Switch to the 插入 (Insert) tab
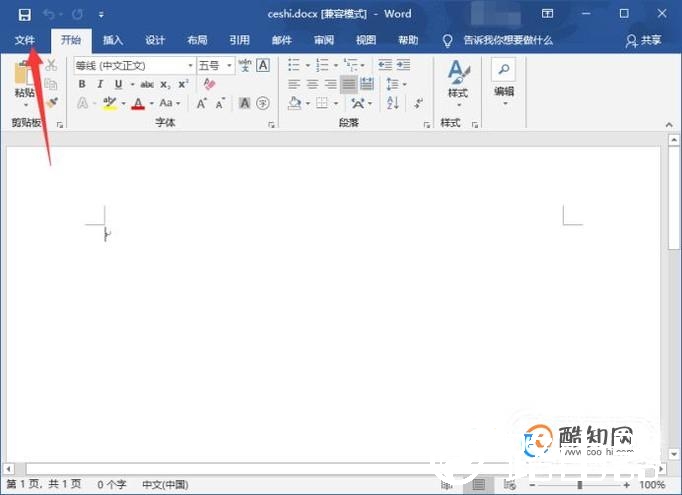Screen dimensions: 682x495 tap(113, 40)
